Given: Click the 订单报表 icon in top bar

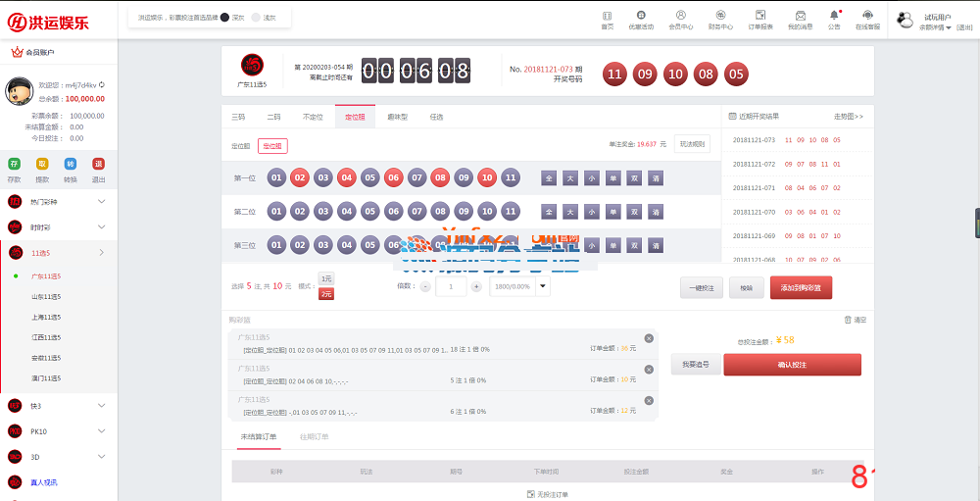Looking at the screenshot, I should point(760,16).
